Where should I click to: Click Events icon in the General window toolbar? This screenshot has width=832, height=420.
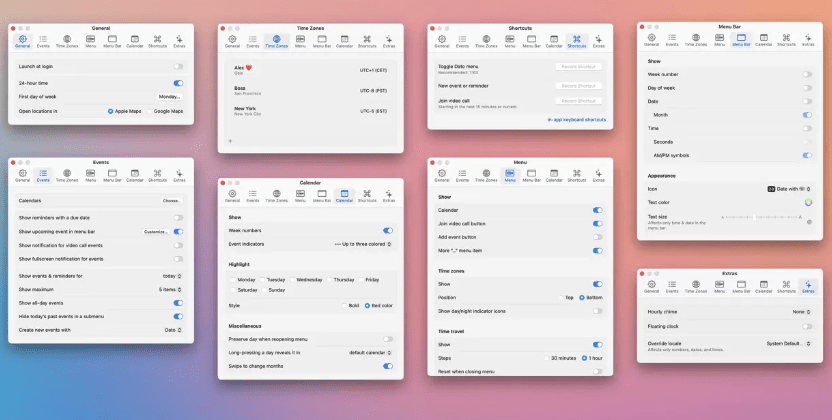click(45, 41)
